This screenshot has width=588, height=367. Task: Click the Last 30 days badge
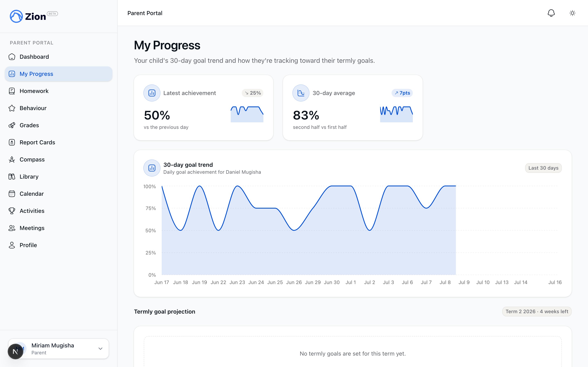543,168
